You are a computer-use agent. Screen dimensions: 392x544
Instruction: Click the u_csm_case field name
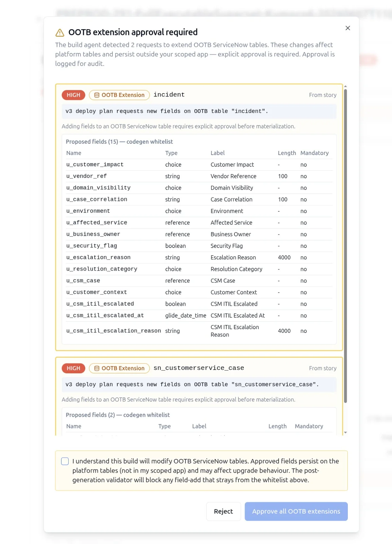point(83,280)
